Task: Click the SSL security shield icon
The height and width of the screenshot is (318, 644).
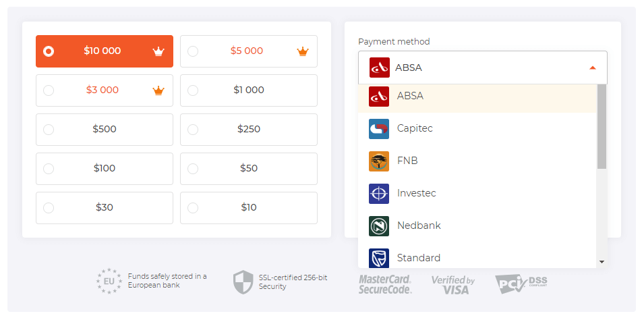Action: pyautogui.click(x=243, y=282)
